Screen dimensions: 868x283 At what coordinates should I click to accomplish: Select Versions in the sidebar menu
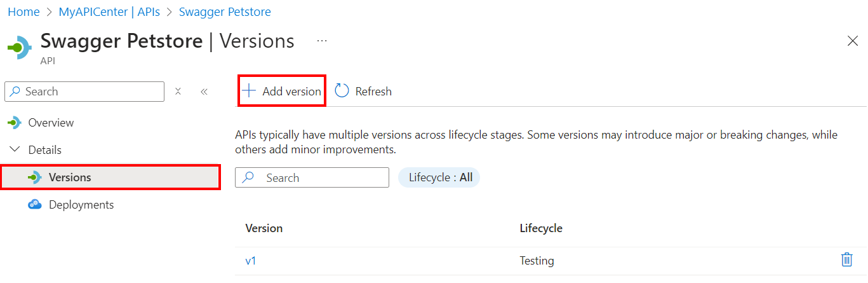click(70, 177)
